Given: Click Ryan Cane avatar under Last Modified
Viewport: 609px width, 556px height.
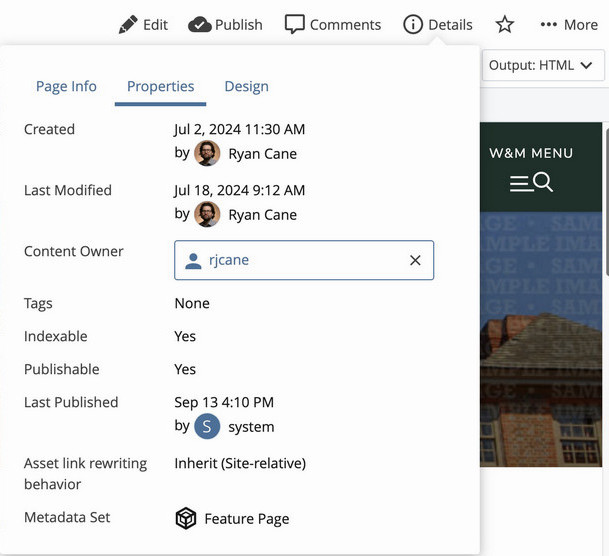Looking at the screenshot, I should 207,214.
